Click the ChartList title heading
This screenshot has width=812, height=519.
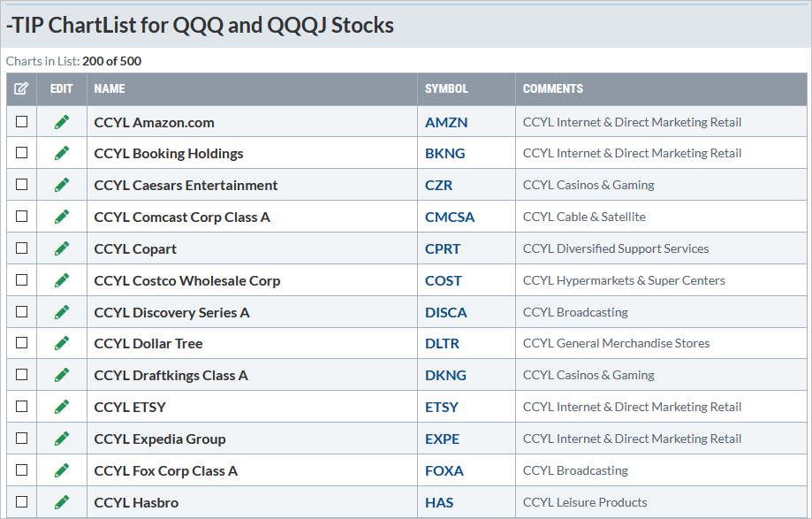pos(200,26)
